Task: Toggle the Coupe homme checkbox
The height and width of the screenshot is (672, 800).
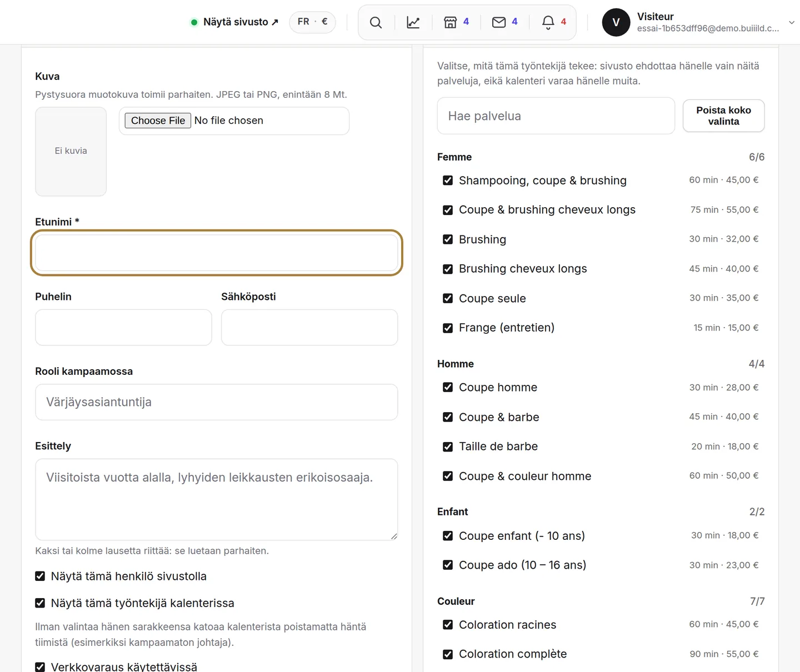Action: [448, 387]
